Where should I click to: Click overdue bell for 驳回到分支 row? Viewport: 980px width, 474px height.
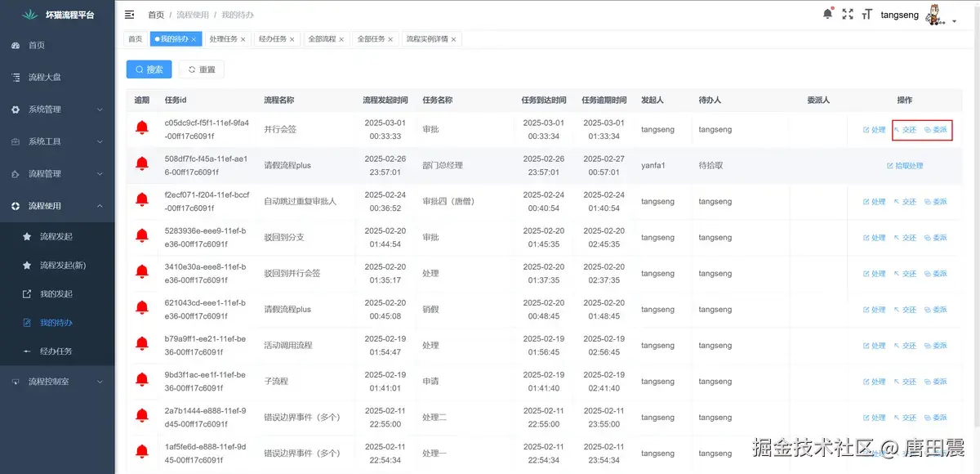[142, 236]
